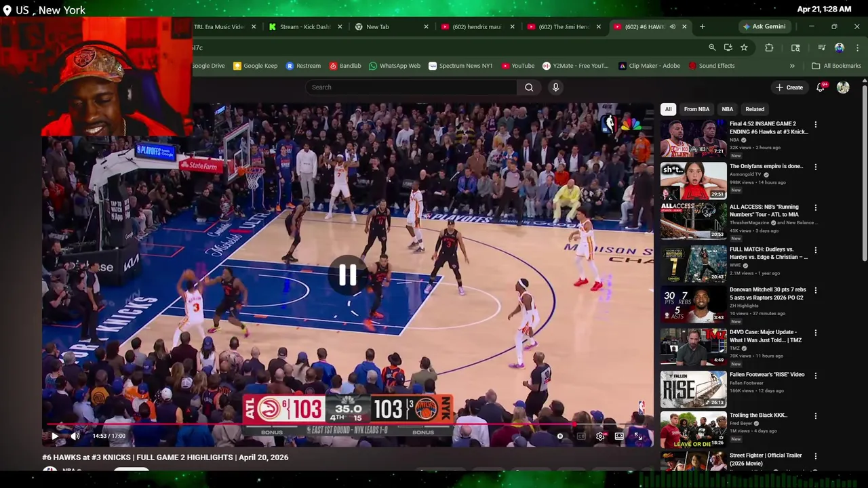Screen dimensions: 868x488
Task: Open a new browser tab with plus
Action: (702, 27)
